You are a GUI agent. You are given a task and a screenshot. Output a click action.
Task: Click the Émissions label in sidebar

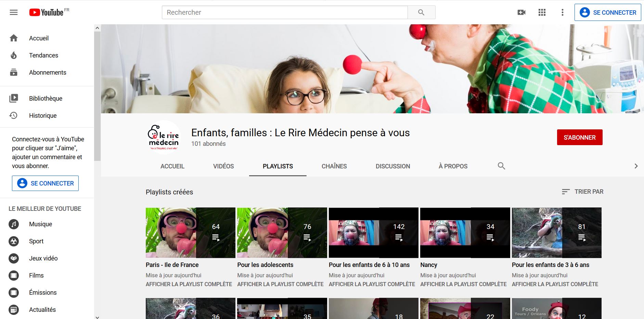[x=43, y=293]
